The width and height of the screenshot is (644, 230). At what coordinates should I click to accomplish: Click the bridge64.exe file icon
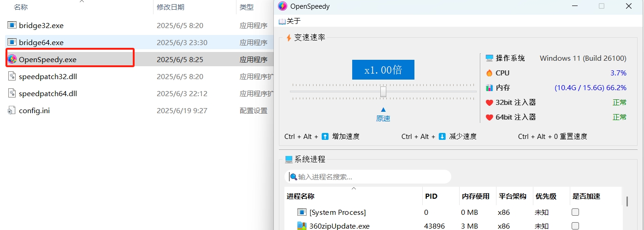point(12,42)
